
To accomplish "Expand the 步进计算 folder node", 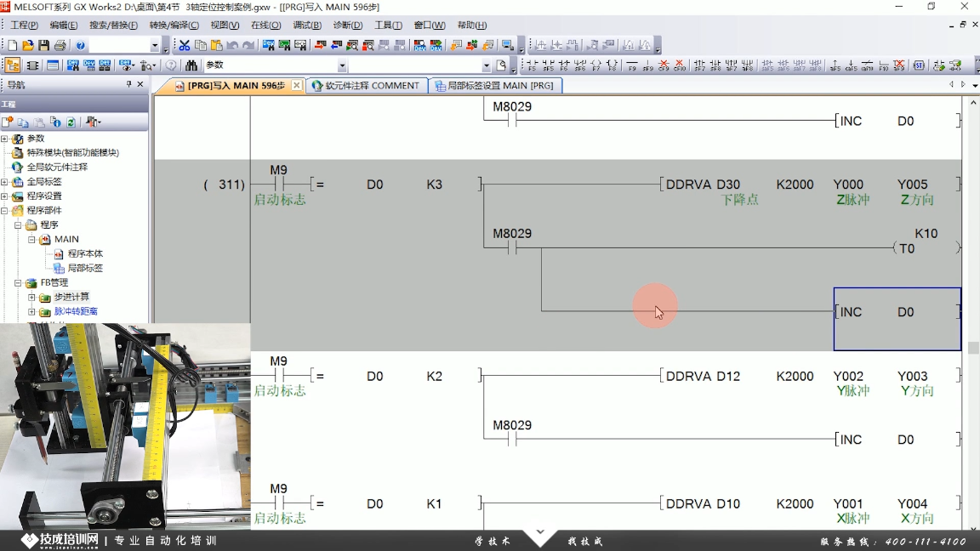I will tap(31, 298).
